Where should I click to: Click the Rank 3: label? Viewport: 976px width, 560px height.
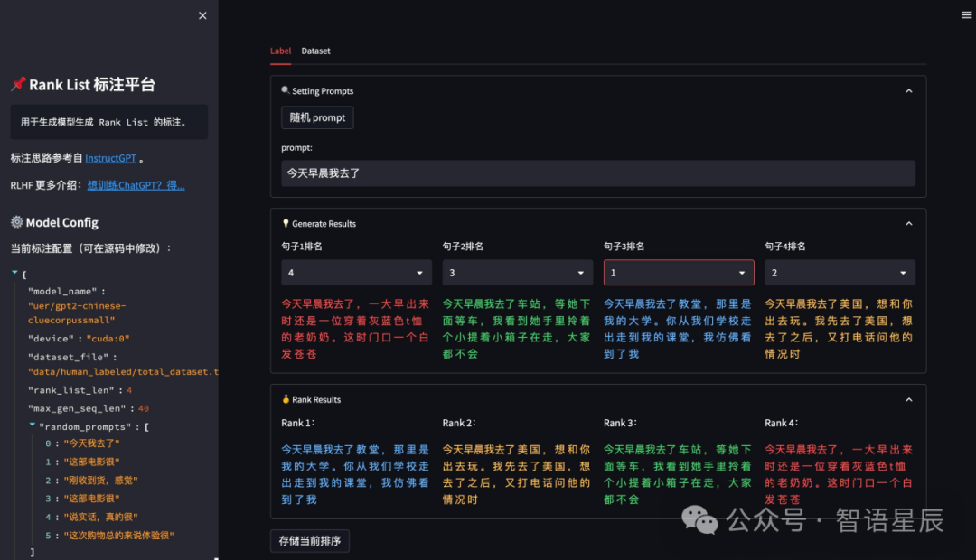[x=620, y=423]
